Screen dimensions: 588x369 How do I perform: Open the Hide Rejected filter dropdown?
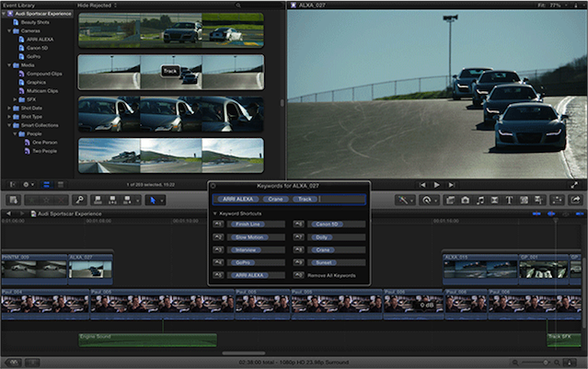pos(98,6)
